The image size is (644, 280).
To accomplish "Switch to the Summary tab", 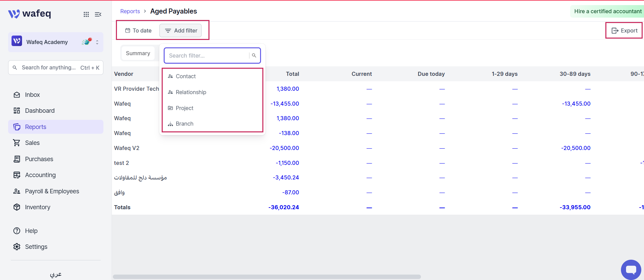I will tap(138, 53).
